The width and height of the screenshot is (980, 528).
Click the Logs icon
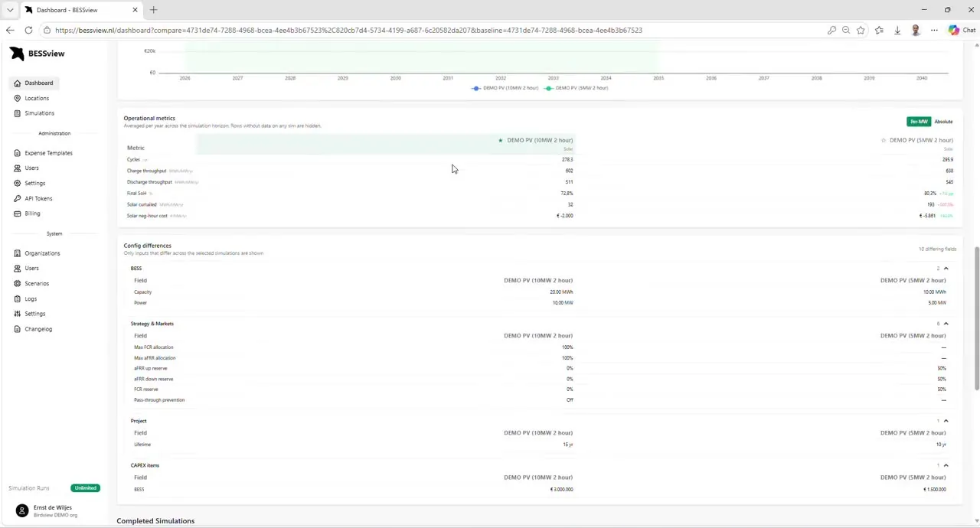click(x=18, y=298)
